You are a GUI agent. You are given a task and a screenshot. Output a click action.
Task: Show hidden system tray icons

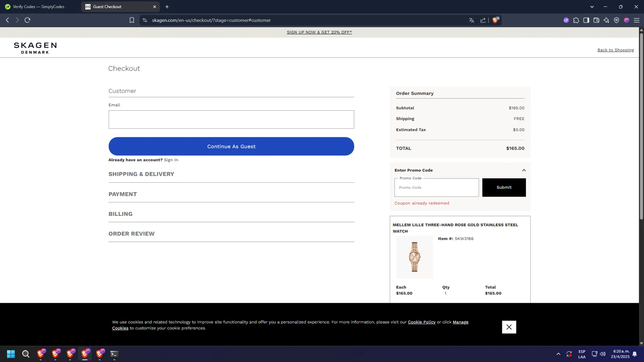(558, 354)
